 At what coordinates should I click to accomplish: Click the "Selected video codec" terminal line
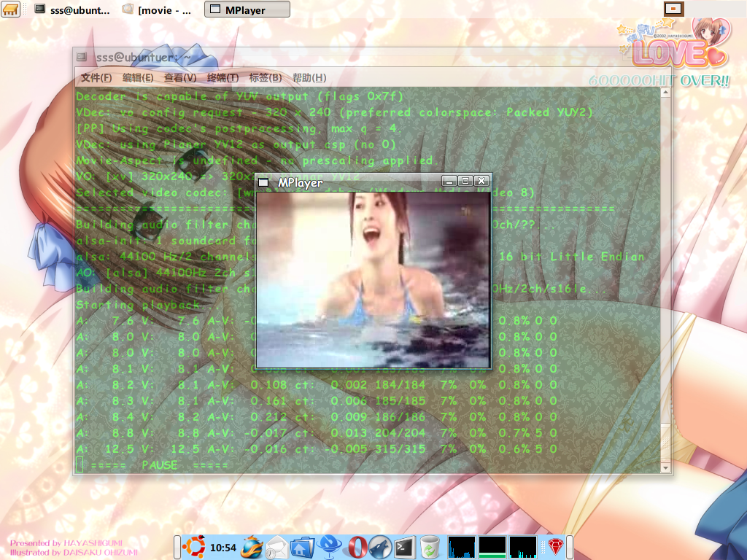(305, 192)
